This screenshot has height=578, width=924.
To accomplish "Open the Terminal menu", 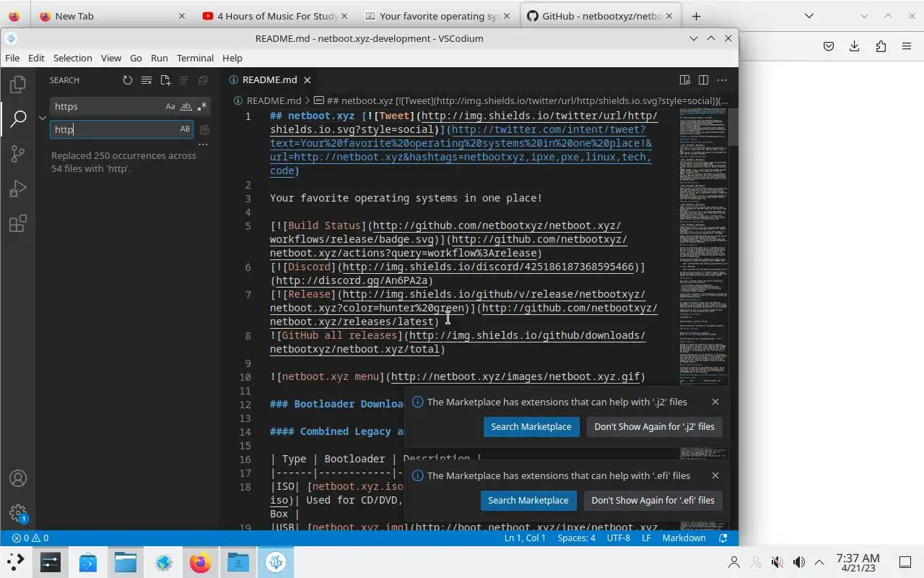I will (195, 58).
